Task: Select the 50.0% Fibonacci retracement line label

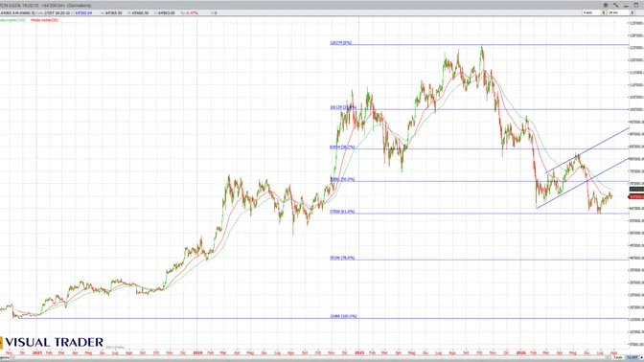Action: [342, 179]
